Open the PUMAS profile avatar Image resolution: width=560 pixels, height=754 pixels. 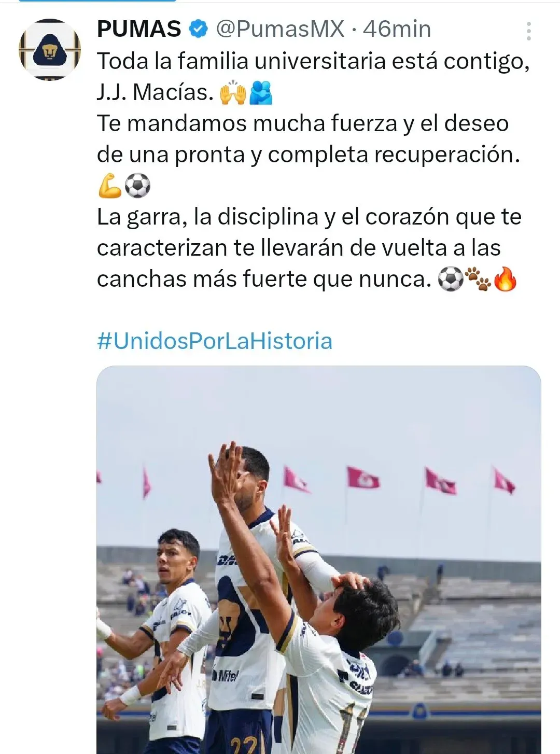[x=50, y=50]
